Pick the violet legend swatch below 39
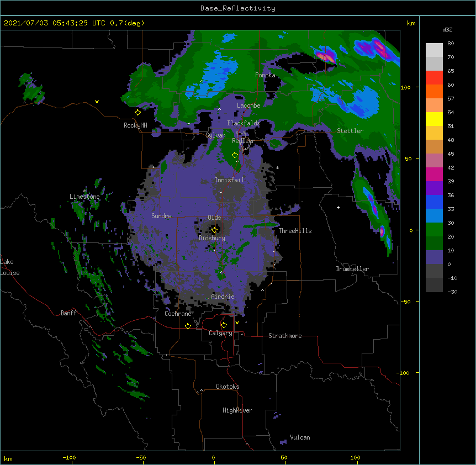Screen dimensions: 476x465 click(x=434, y=188)
